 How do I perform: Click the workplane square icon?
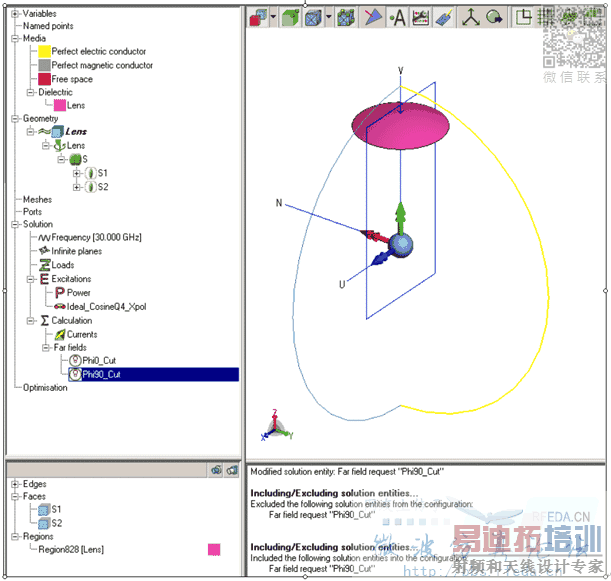click(x=523, y=18)
